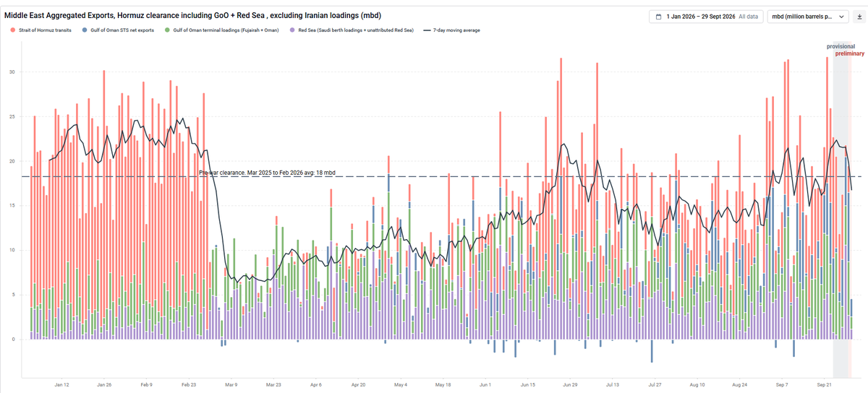Click the Sep 7 x-axis label
This screenshot has height=393, width=868.
coord(782,386)
